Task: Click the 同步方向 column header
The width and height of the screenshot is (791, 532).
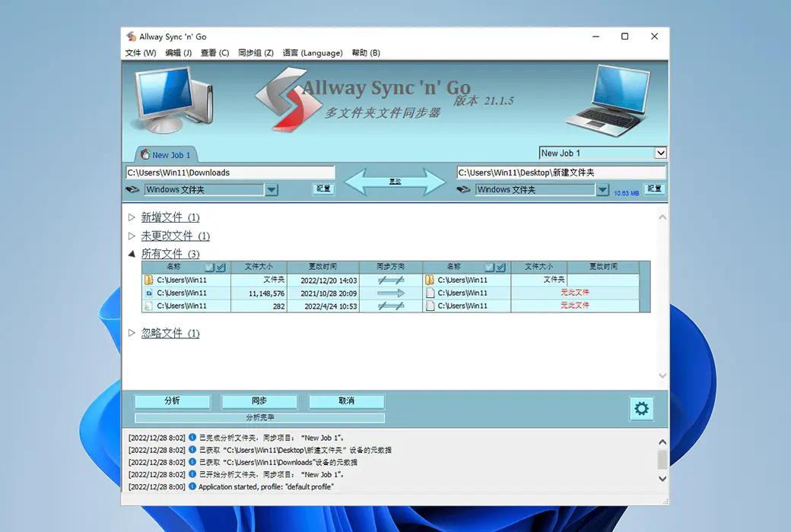Action: pyautogui.click(x=391, y=267)
